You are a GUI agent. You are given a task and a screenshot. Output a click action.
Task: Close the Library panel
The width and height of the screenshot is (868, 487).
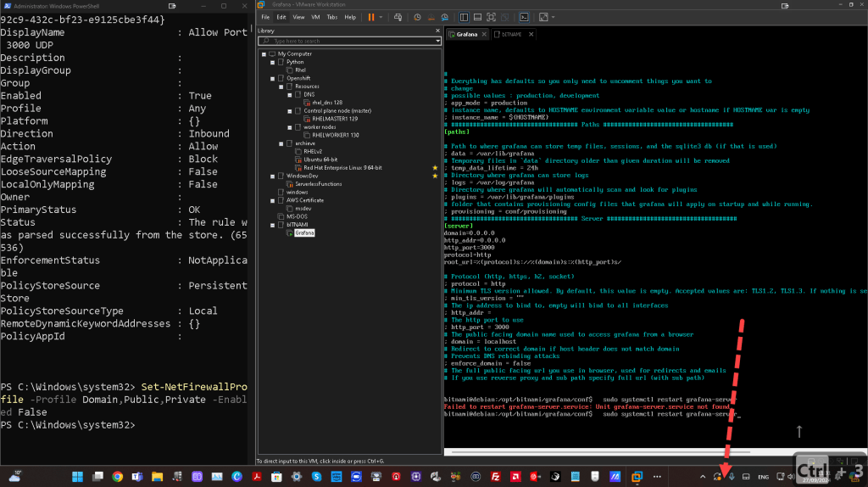coord(437,31)
